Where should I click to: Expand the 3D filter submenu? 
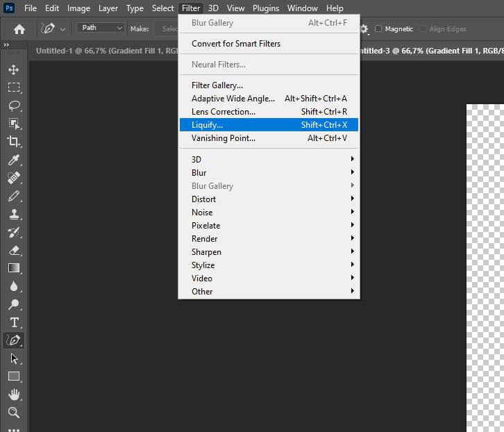pyautogui.click(x=269, y=160)
